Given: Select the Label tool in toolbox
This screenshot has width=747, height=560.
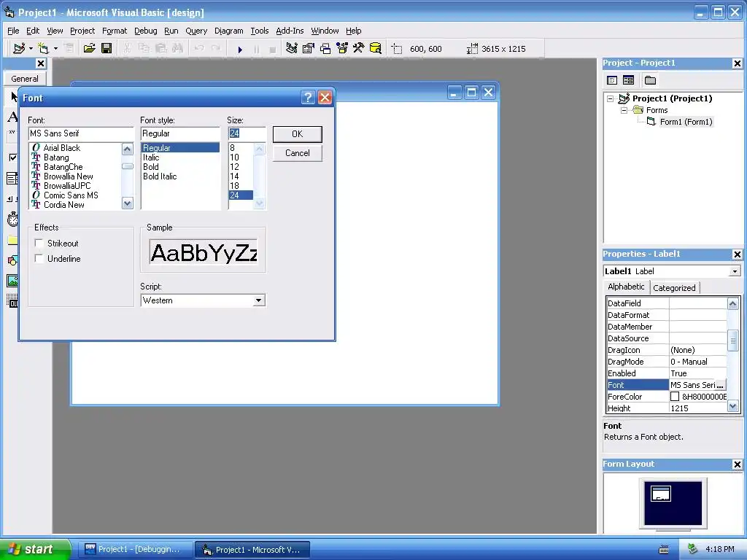Looking at the screenshot, I should coord(12,117).
